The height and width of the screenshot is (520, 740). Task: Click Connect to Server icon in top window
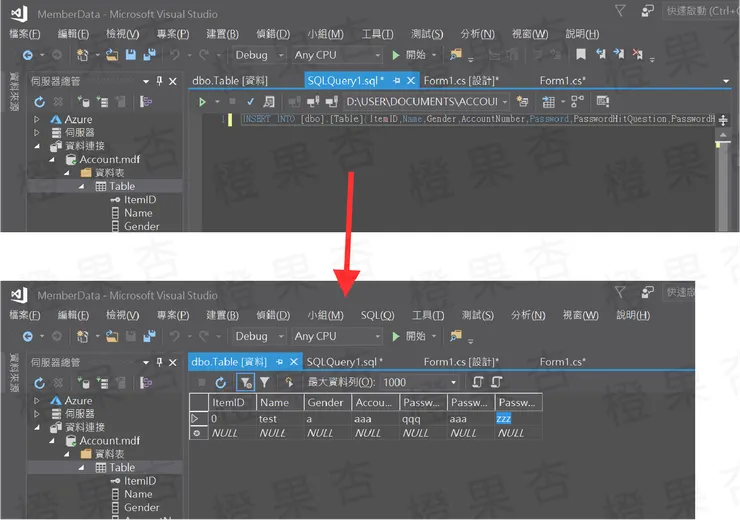point(102,101)
